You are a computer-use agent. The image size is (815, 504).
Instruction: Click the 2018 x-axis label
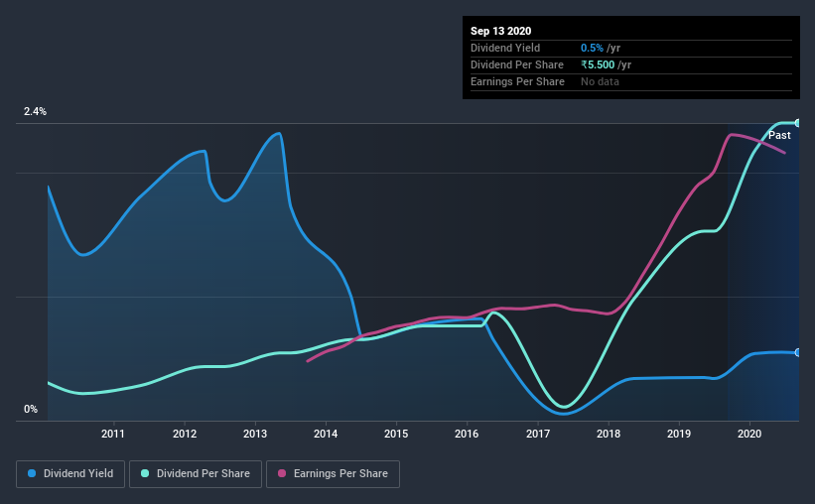point(609,434)
